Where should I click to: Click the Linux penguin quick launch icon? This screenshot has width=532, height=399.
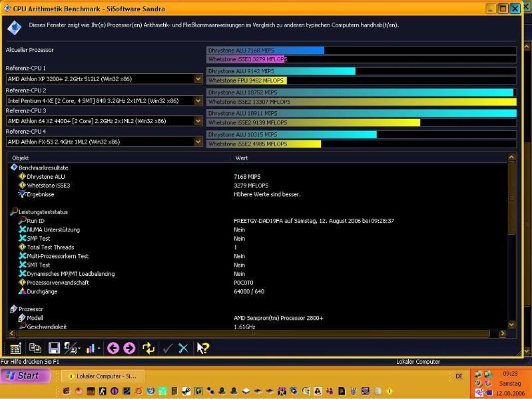[318, 391]
